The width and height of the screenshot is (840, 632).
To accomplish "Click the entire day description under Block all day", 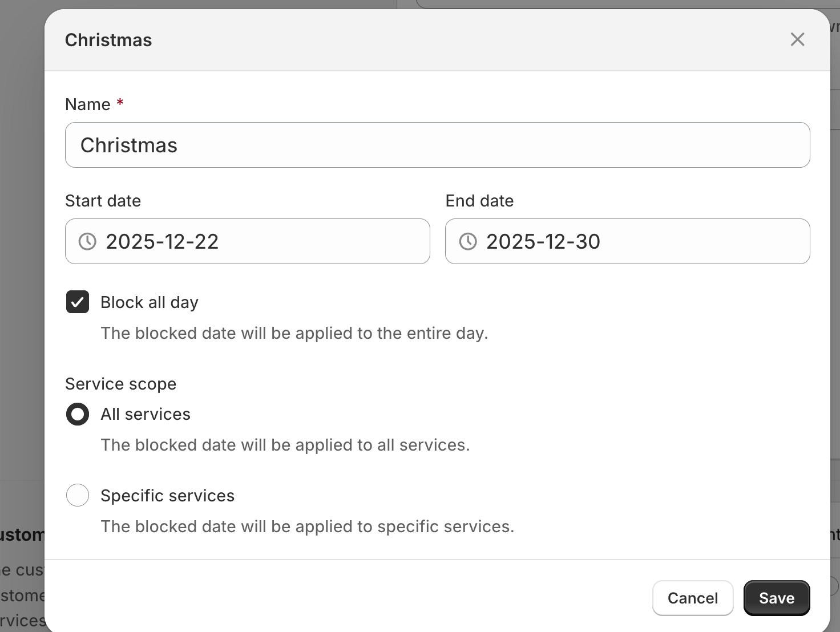I will pyautogui.click(x=294, y=333).
